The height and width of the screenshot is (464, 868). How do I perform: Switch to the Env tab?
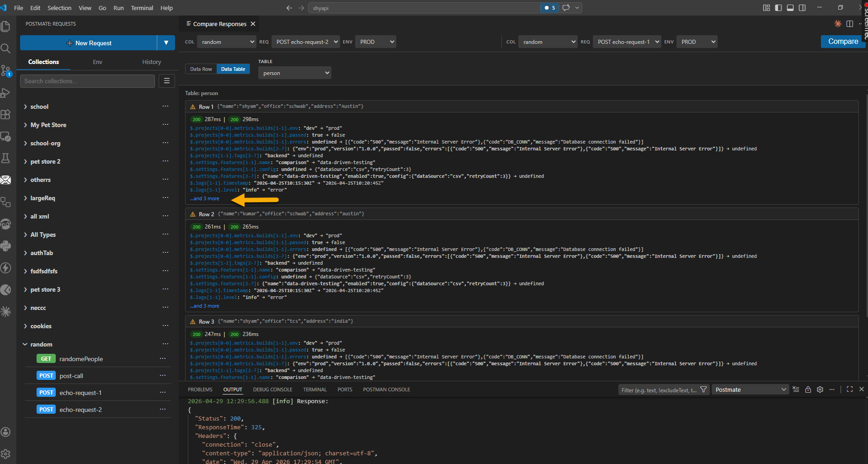(x=97, y=62)
